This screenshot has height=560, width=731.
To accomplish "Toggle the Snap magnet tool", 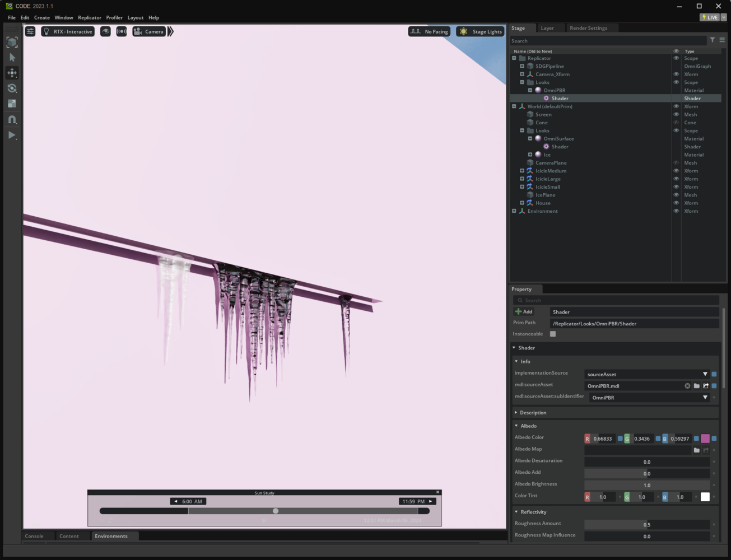I will click(x=12, y=119).
